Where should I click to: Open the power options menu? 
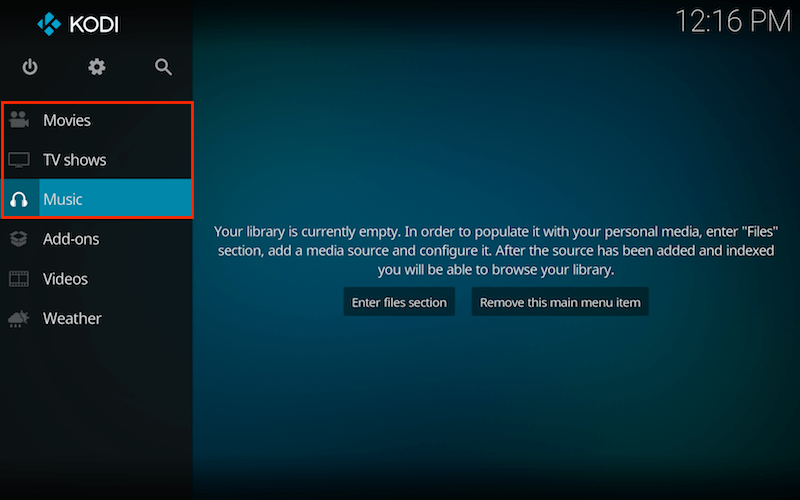30,67
